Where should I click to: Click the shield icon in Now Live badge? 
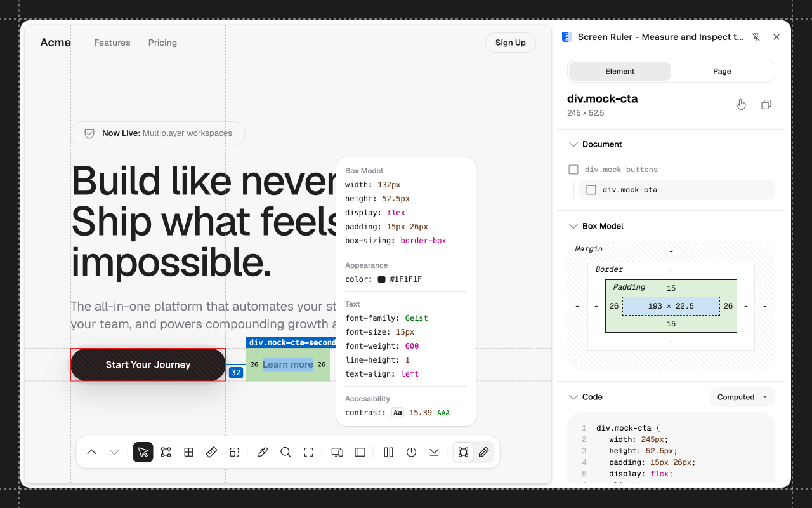click(89, 133)
